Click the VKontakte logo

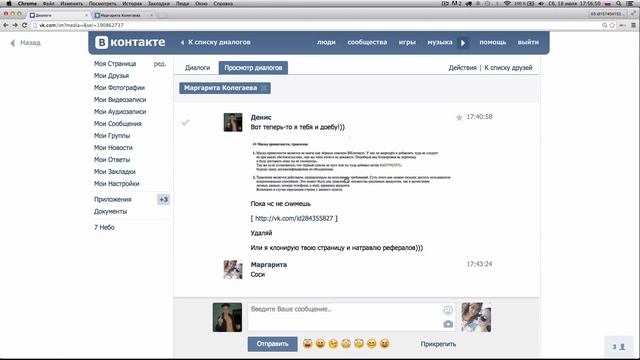point(130,42)
